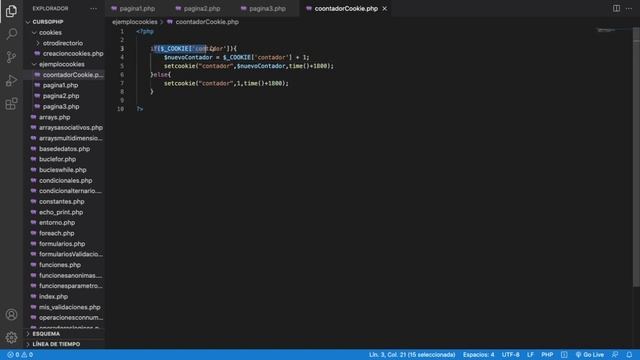
Task: Click errors and warnings status indicator
Action: [20, 355]
